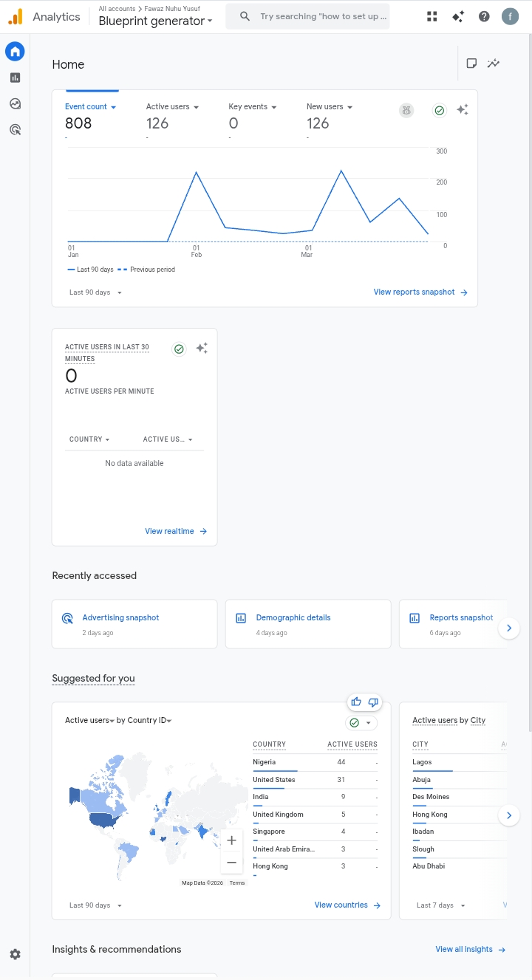Select the New users metric tab
The width and height of the screenshot is (532, 980).
pos(329,107)
